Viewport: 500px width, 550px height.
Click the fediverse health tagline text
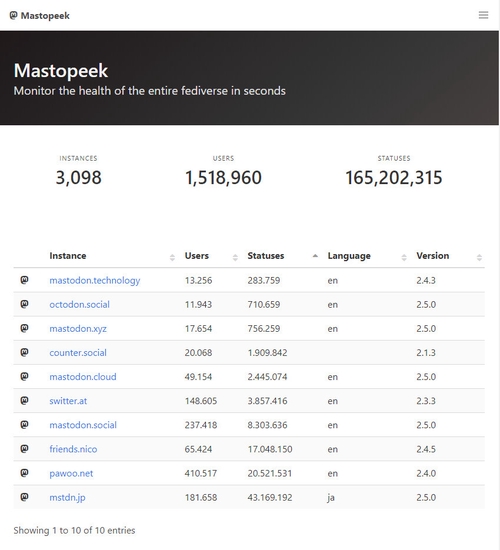point(149,91)
